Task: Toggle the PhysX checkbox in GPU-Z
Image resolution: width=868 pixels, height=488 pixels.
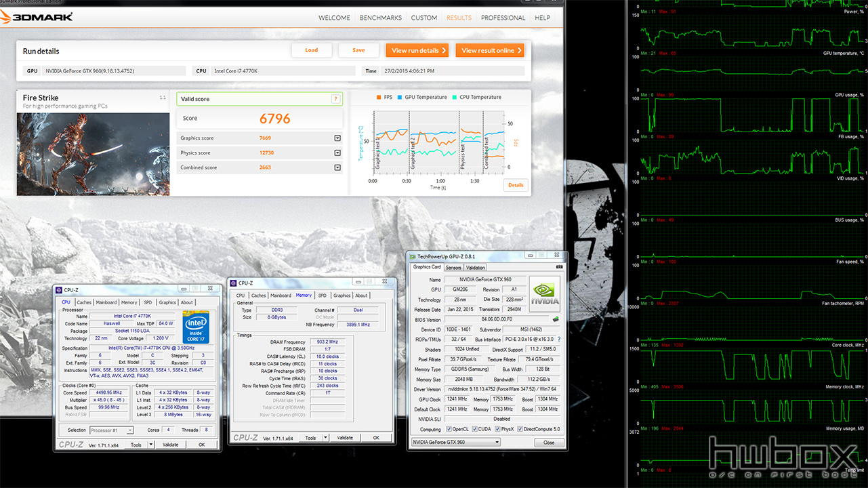Action: 497,429
